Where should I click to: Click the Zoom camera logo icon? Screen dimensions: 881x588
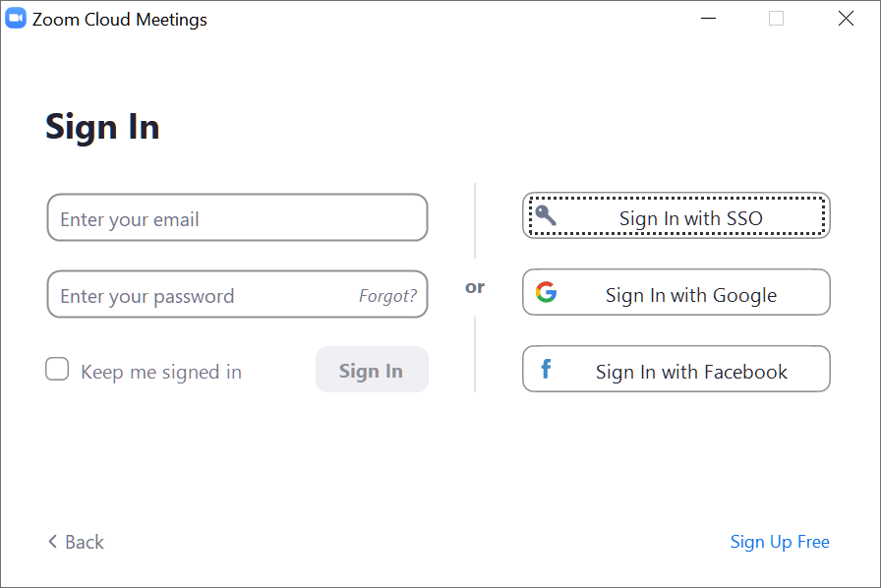coord(16,19)
